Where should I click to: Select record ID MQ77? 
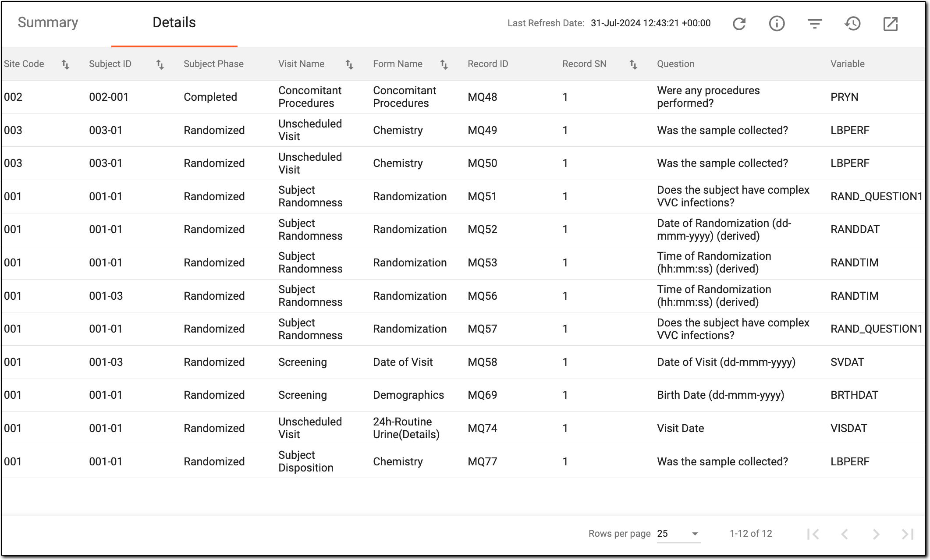click(482, 461)
